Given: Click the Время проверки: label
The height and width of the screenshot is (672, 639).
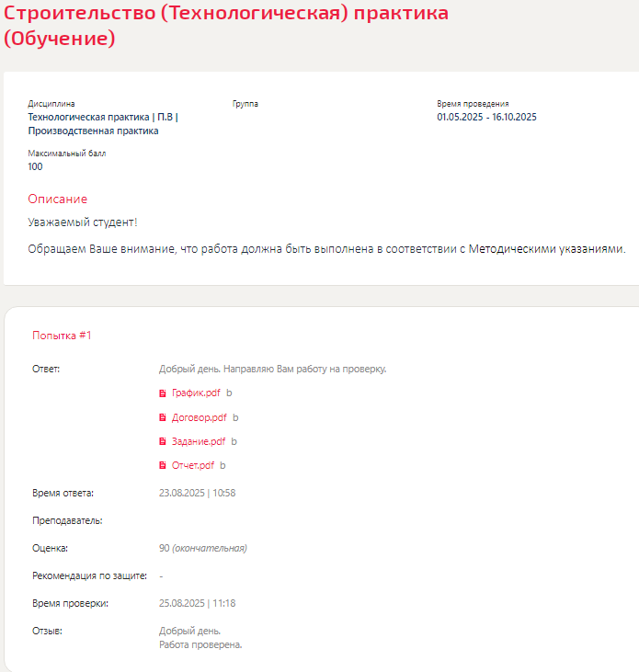Looking at the screenshot, I should point(70,603).
